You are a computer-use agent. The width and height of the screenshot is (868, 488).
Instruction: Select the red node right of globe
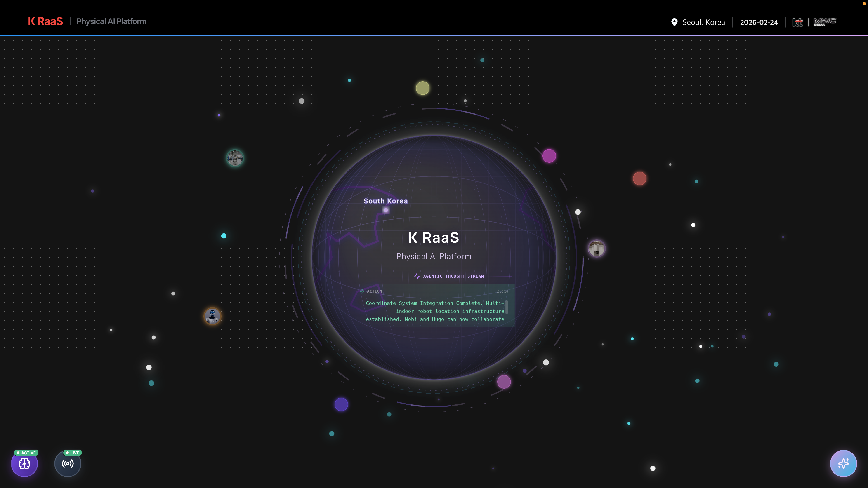tap(639, 178)
